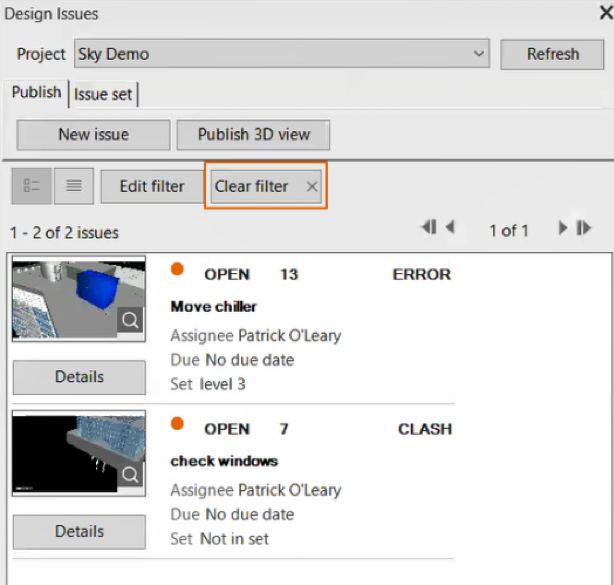Screen dimensions: 614x585
Task: Click Set Not in set text
Action: click(220, 539)
